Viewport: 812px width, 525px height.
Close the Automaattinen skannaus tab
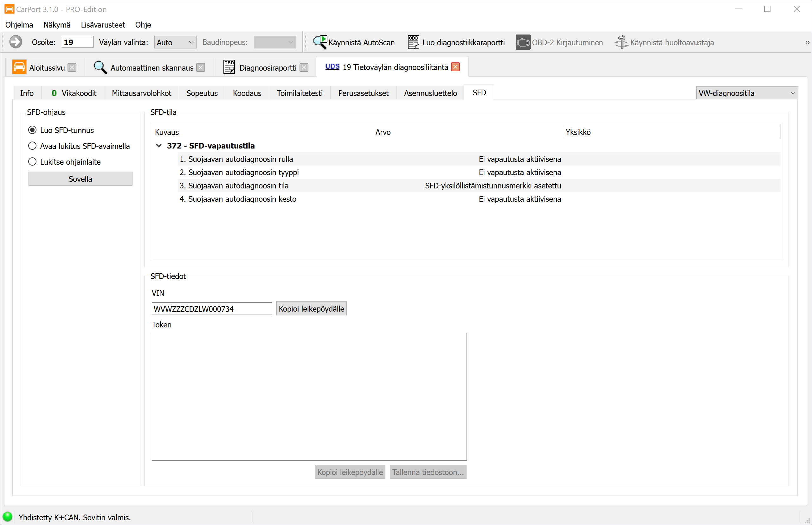click(201, 67)
